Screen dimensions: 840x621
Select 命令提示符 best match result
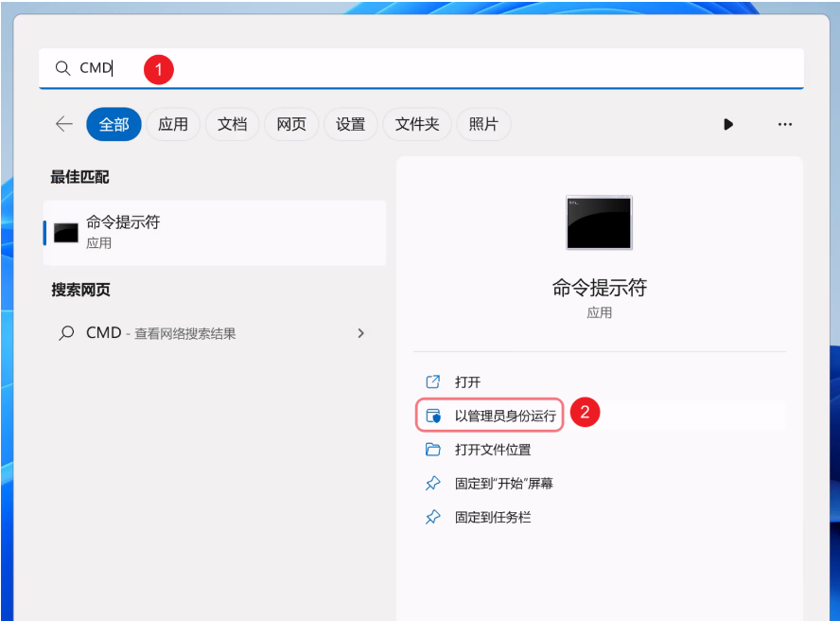pos(215,233)
